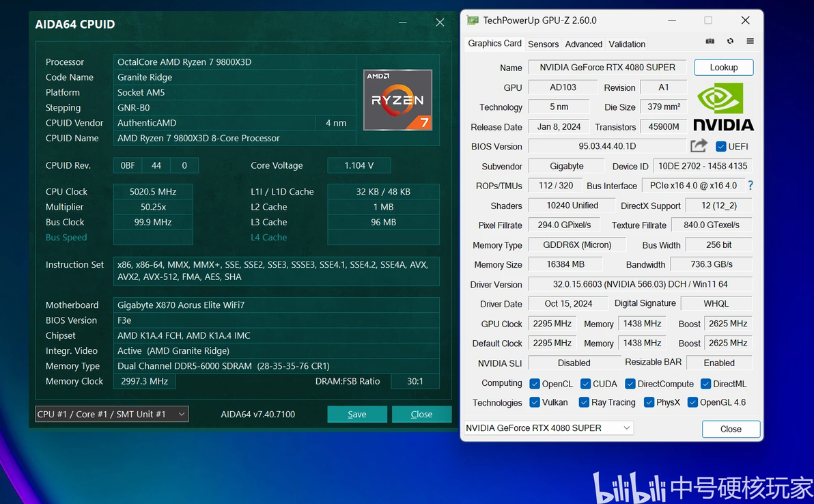Viewport: 814px width, 504px height.
Task: Toggle the CUDA checkbox
Action: coord(586,384)
